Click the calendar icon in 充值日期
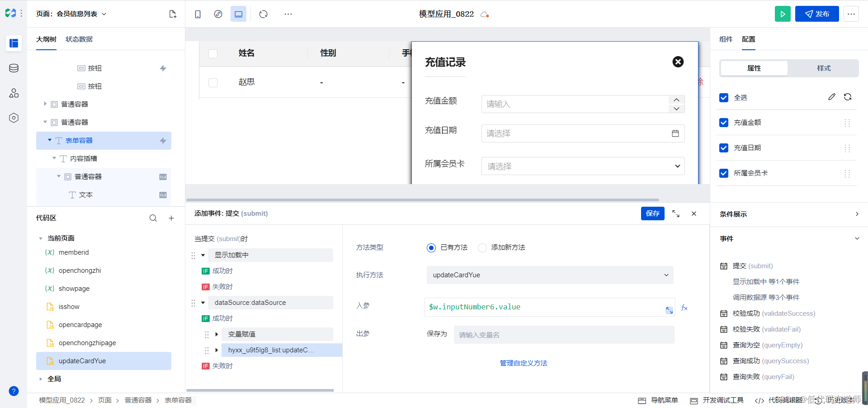This screenshot has height=408, width=868. click(675, 133)
